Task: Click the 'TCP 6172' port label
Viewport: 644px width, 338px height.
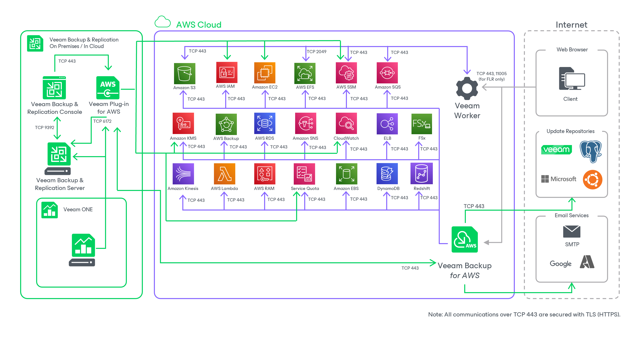Action: pos(102,121)
